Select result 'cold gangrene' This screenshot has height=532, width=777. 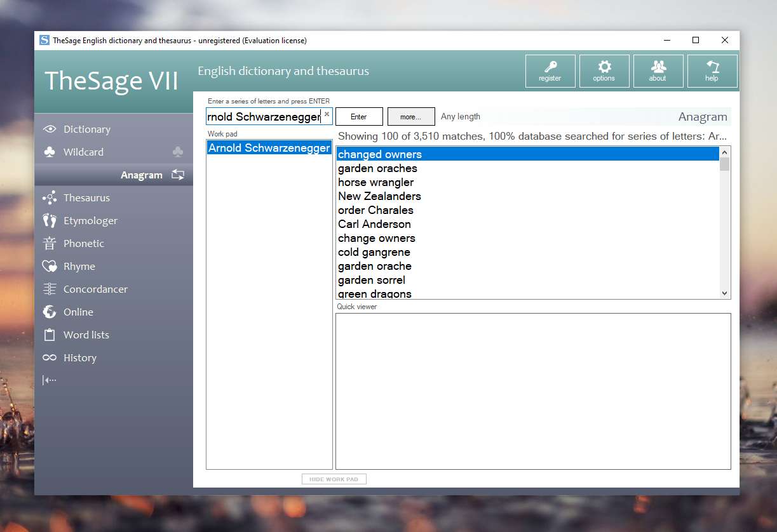(527, 252)
